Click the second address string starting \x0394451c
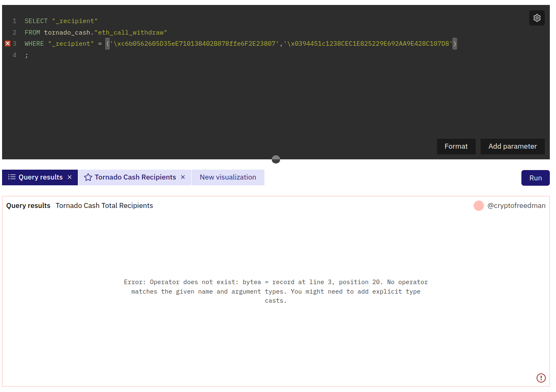The width and height of the screenshot is (556, 392). (x=368, y=44)
